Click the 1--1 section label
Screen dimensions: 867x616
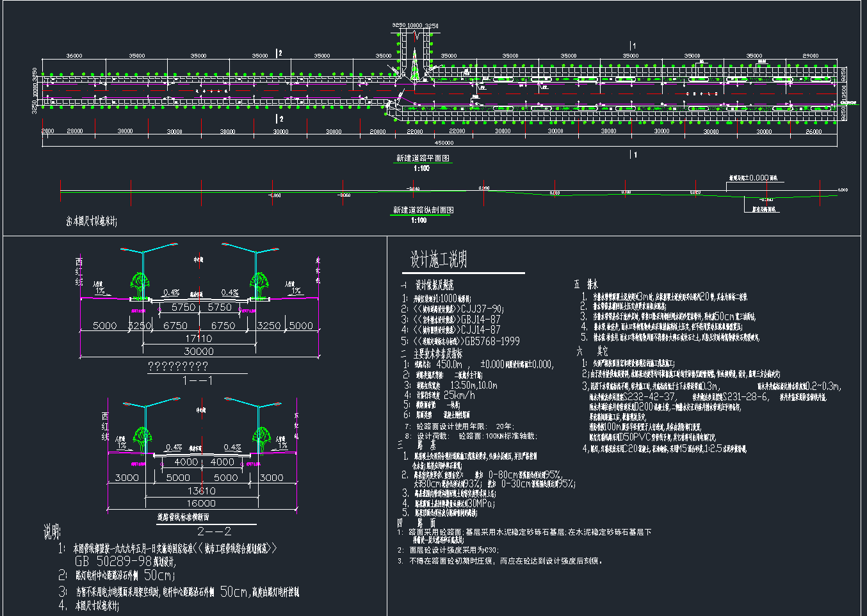pos(198,380)
